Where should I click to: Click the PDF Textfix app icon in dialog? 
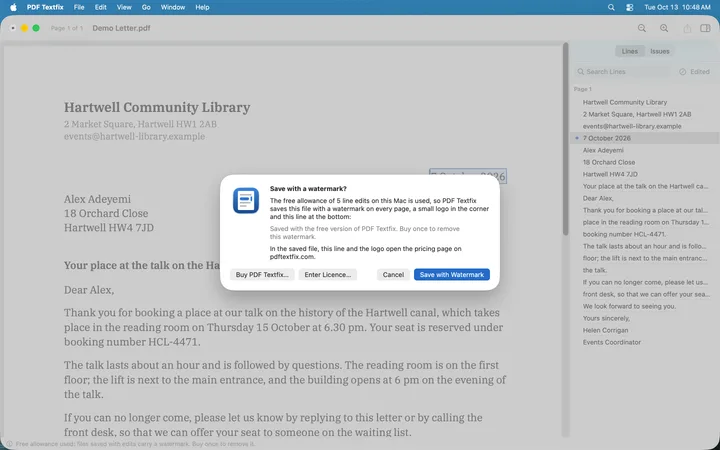246,201
